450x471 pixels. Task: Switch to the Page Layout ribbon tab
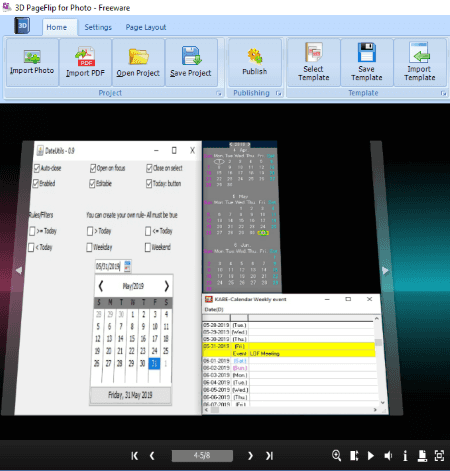coord(146,27)
